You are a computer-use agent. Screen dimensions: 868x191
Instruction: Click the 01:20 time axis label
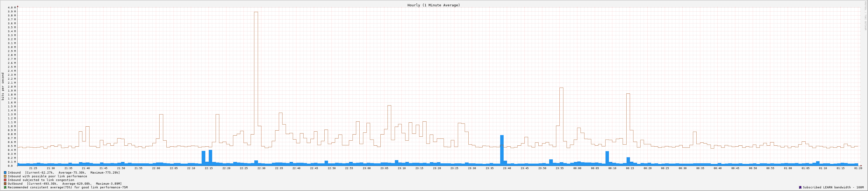[x=858, y=168]
